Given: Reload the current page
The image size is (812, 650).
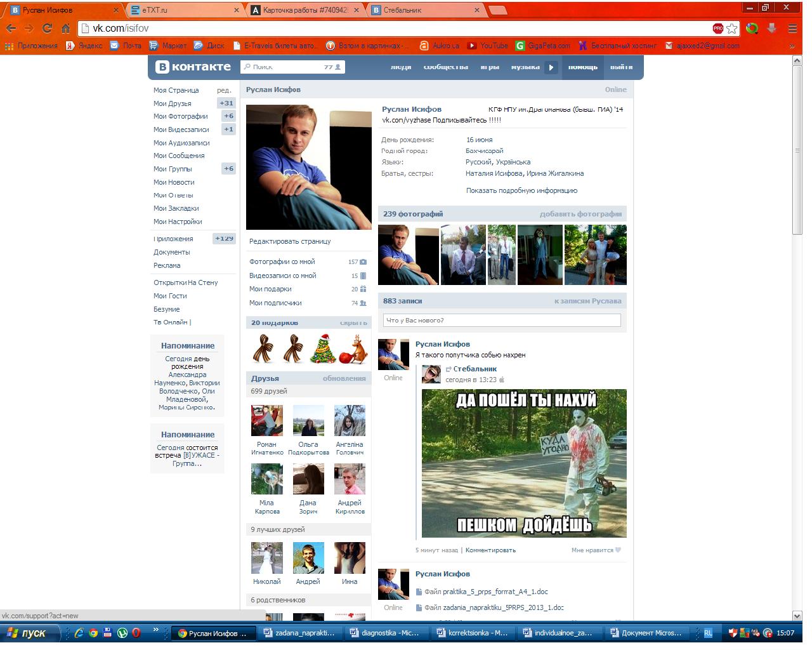Looking at the screenshot, I should [47, 29].
